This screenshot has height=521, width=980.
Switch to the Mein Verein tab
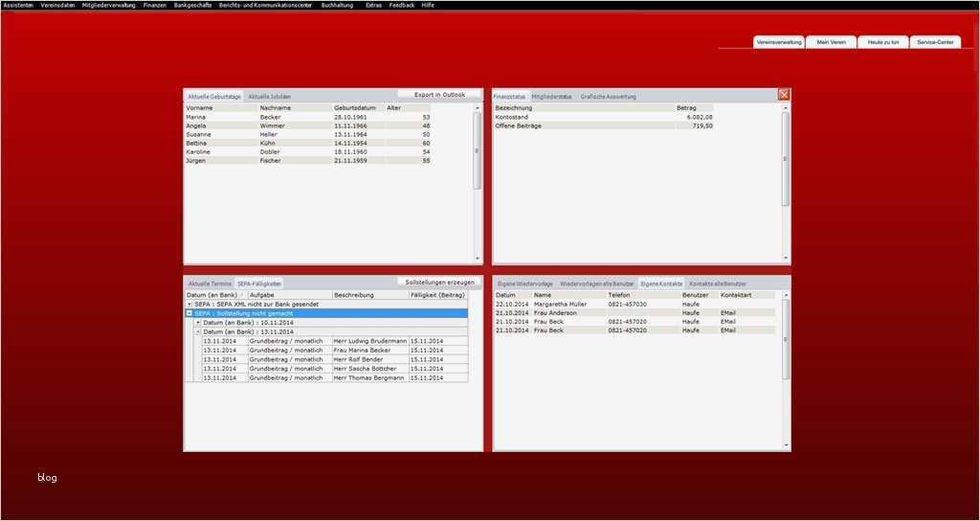[832, 42]
